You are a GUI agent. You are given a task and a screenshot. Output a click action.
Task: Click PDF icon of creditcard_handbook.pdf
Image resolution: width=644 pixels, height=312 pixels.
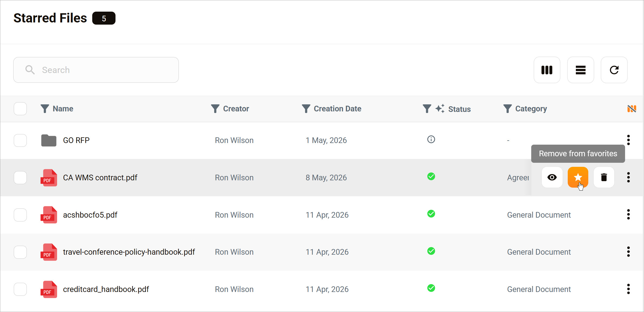tap(49, 289)
